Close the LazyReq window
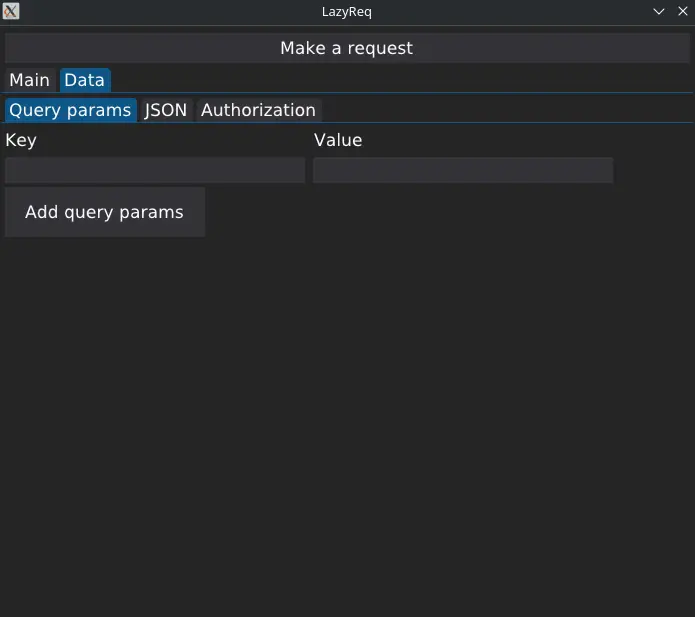The width and height of the screenshot is (695, 617). [x=683, y=11]
